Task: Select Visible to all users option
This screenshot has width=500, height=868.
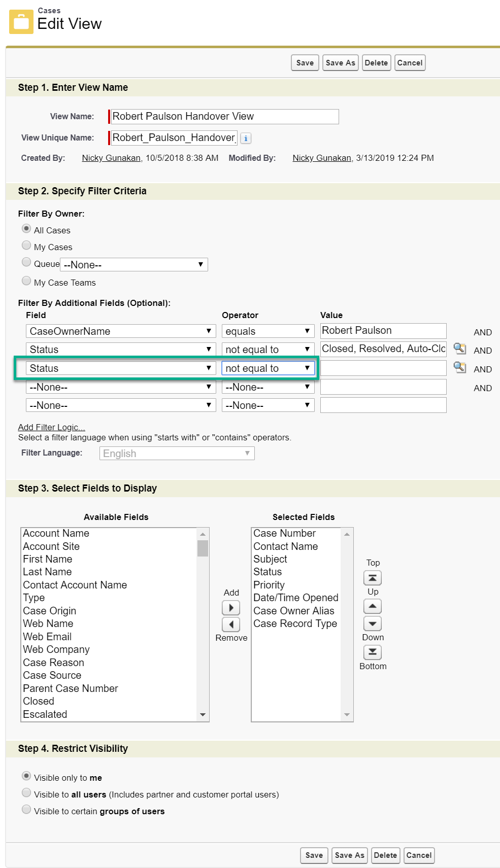Action: tap(26, 793)
